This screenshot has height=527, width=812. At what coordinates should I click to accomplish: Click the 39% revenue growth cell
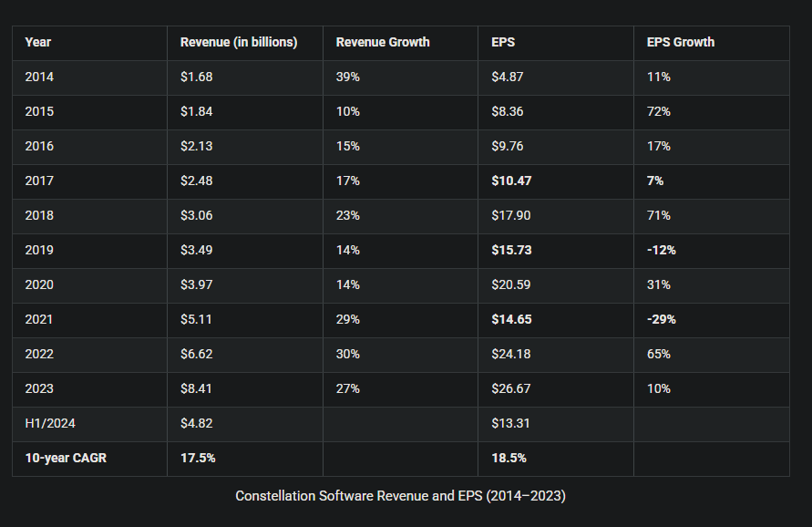coord(347,77)
